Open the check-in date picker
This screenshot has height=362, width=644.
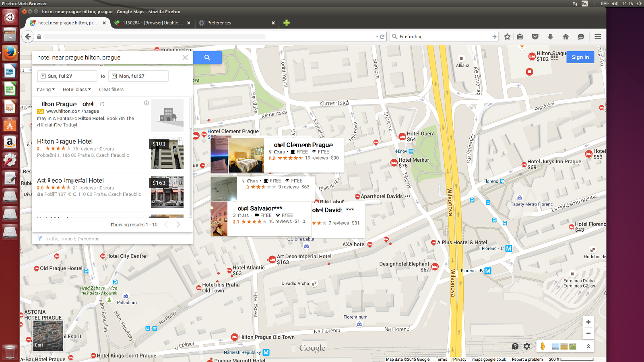click(x=67, y=76)
